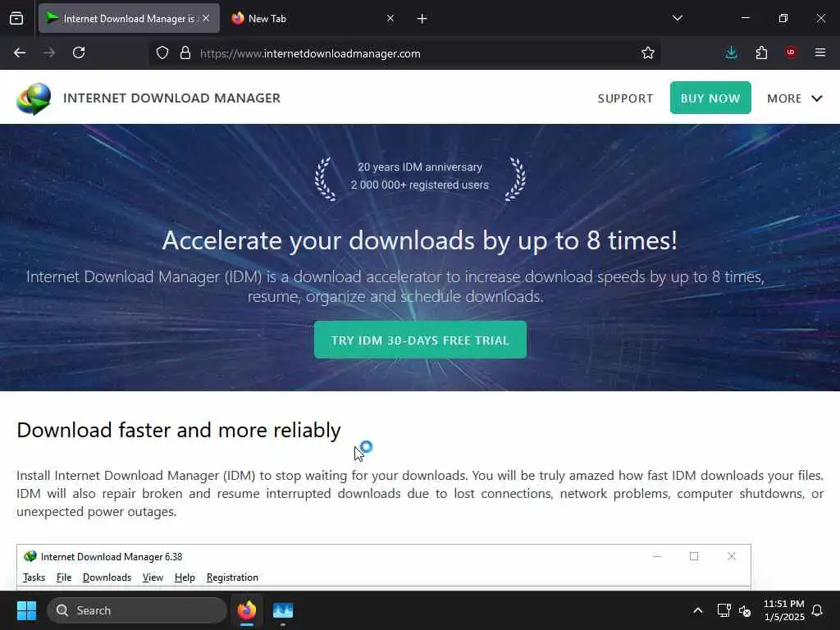Show hidden system tray icons

pos(697,610)
